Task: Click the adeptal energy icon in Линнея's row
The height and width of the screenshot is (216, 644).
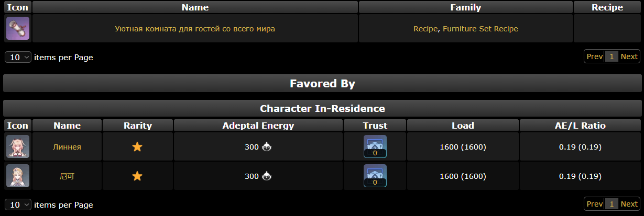Action: 267,147
